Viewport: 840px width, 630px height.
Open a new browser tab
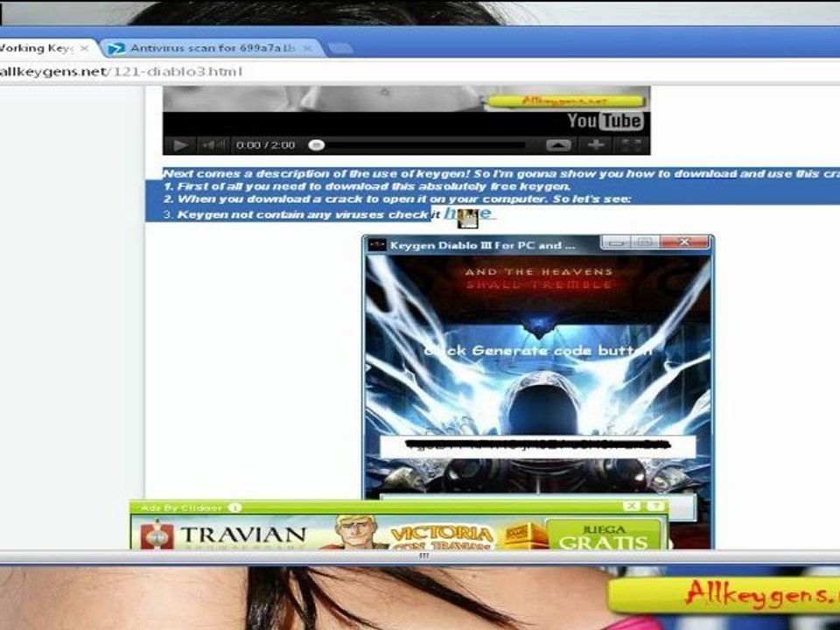(340, 49)
